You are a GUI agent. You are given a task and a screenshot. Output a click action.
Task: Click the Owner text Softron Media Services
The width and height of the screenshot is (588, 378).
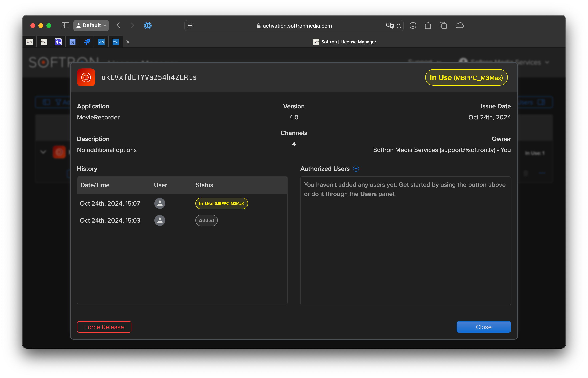click(442, 150)
